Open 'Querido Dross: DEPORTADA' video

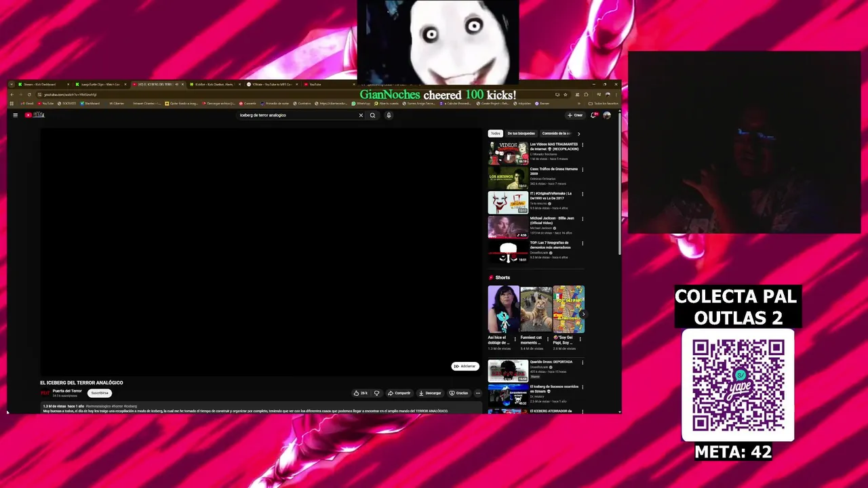(508, 371)
